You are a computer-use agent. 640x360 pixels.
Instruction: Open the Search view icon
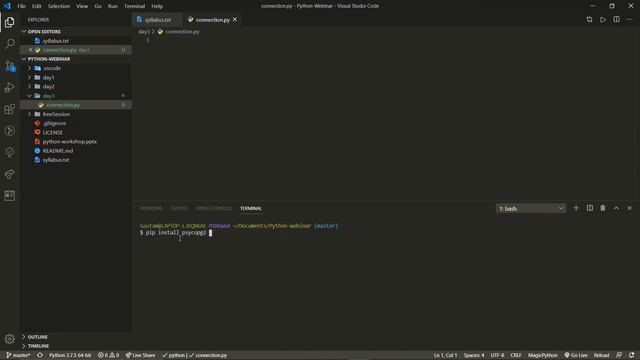[9, 44]
